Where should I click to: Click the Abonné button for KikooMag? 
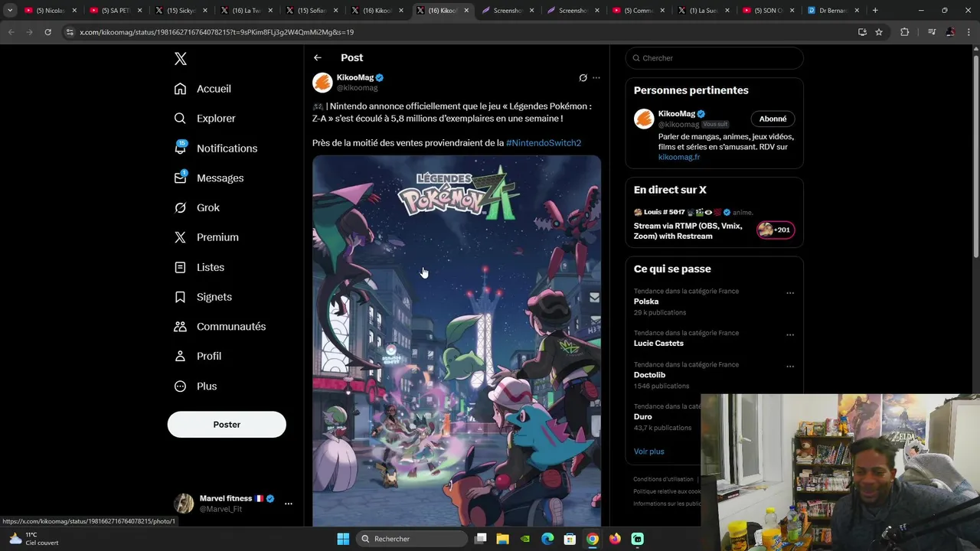[x=773, y=119]
